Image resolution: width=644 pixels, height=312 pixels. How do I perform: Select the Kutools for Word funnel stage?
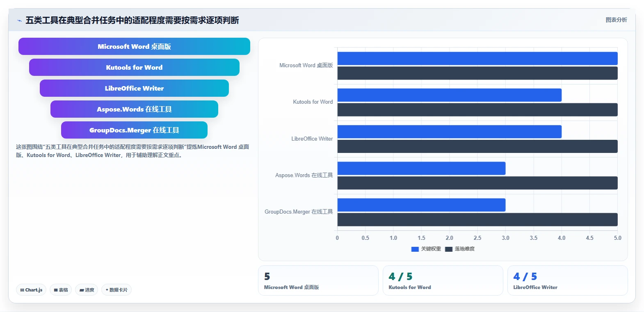pyautogui.click(x=134, y=67)
